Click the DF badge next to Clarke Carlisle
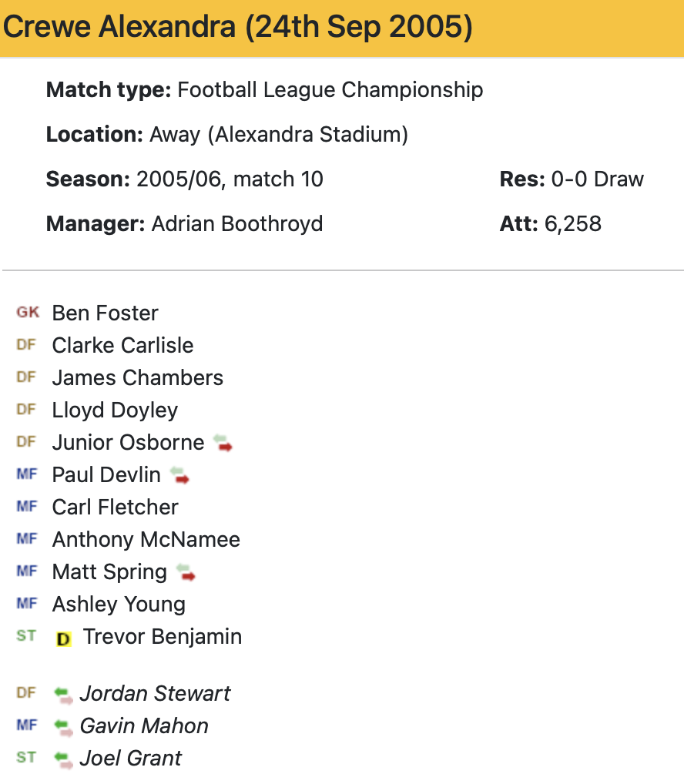Image resolution: width=684 pixels, height=784 pixels. (x=26, y=345)
